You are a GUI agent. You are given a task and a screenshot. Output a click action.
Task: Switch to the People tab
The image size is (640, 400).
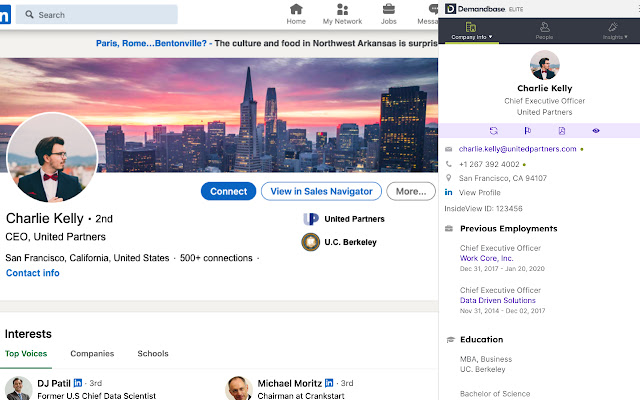pyautogui.click(x=544, y=31)
